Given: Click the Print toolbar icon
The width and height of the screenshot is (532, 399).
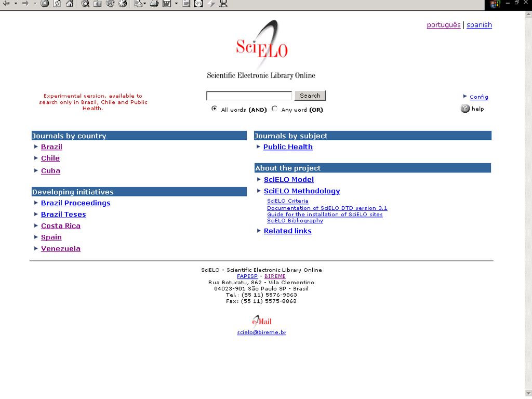Looking at the screenshot, I should 154,4.
